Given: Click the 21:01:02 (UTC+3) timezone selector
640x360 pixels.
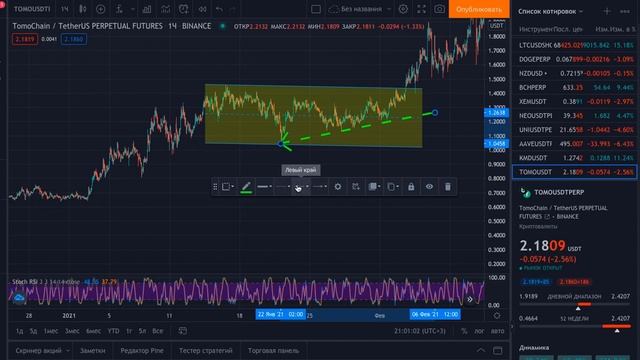Looking at the screenshot, I should pos(421,331).
